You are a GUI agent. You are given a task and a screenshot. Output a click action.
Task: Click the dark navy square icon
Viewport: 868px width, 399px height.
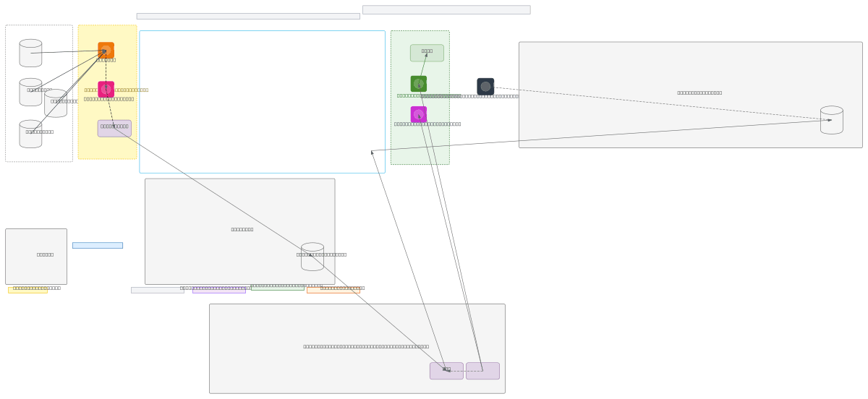485,86
